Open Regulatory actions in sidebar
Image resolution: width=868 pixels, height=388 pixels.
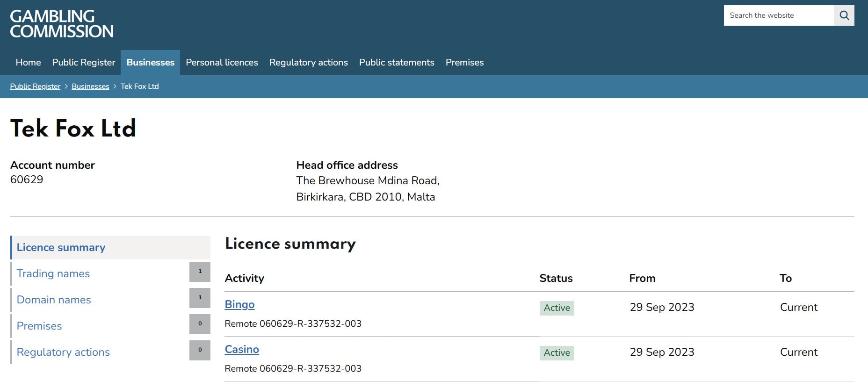pyautogui.click(x=63, y=352)
